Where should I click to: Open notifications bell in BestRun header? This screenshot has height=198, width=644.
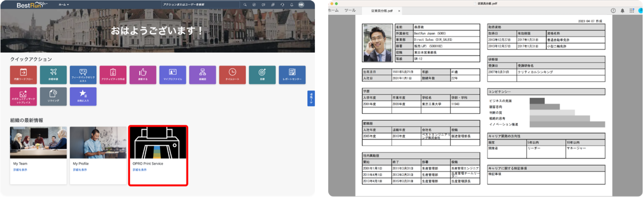[292, 5]
